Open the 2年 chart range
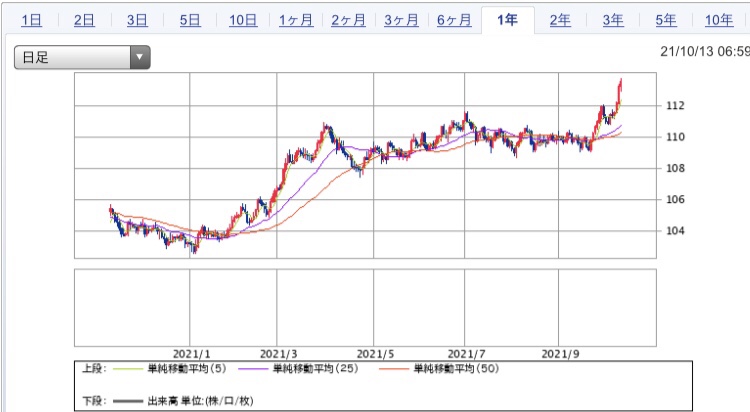 (x=560, y=20)
